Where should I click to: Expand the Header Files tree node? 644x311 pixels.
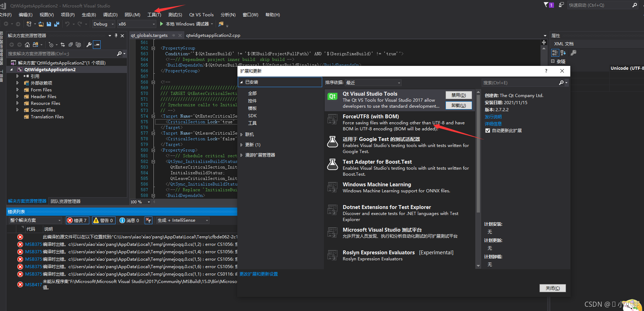coord(17,96)
